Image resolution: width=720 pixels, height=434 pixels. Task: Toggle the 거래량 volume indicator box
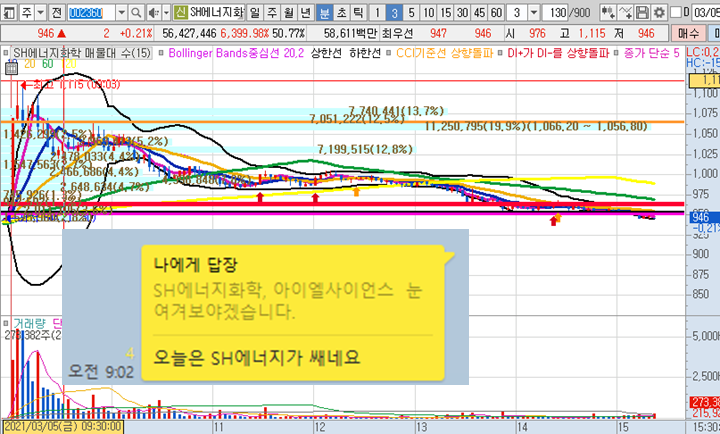point(6,323)
